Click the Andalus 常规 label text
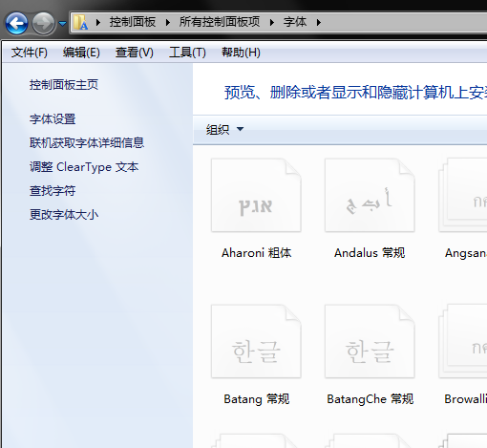The height and width of the screenshot is (448, 487). point(370,253)
